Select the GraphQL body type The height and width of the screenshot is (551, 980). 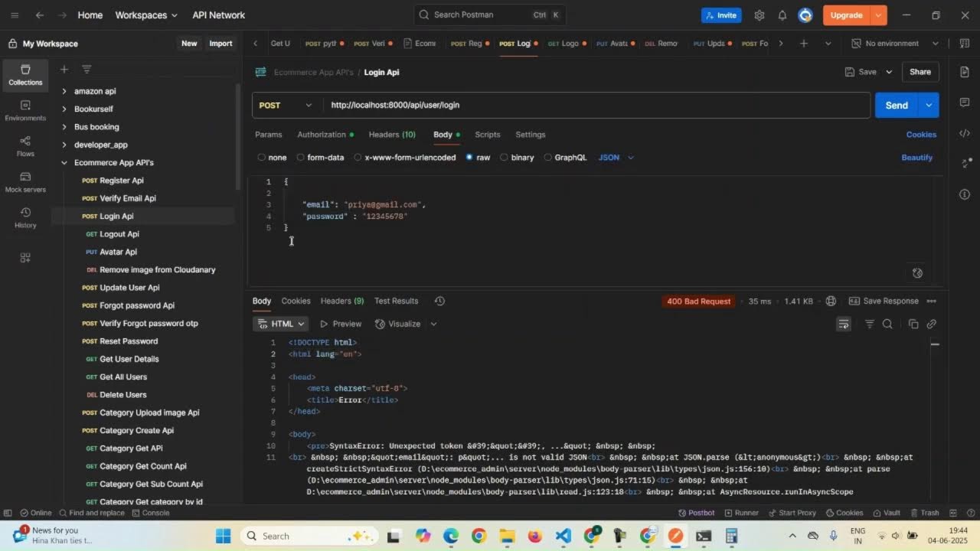pos(565,158)
